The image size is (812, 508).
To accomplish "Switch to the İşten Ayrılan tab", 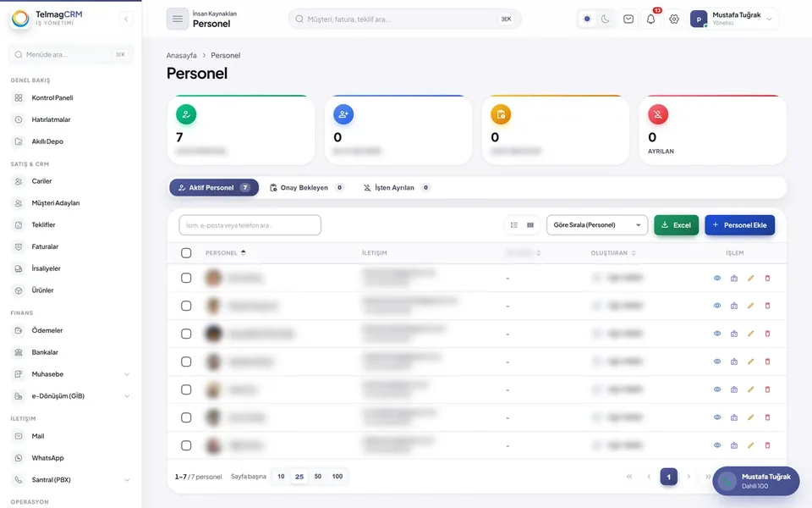I will (x=396, y=188).
